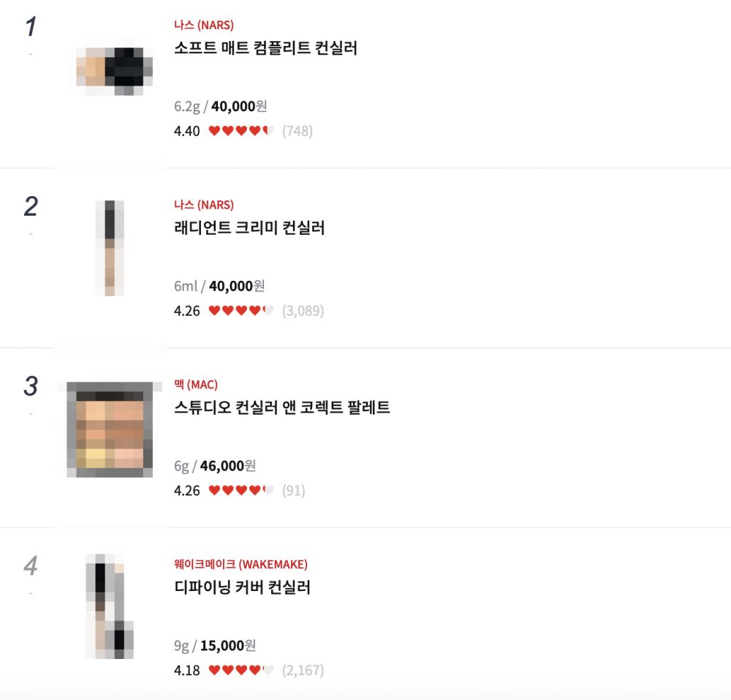Open product 래디언트 크리미 컨실러
The width and height of the screenshot is (731, 700).
tap(249, 227)
